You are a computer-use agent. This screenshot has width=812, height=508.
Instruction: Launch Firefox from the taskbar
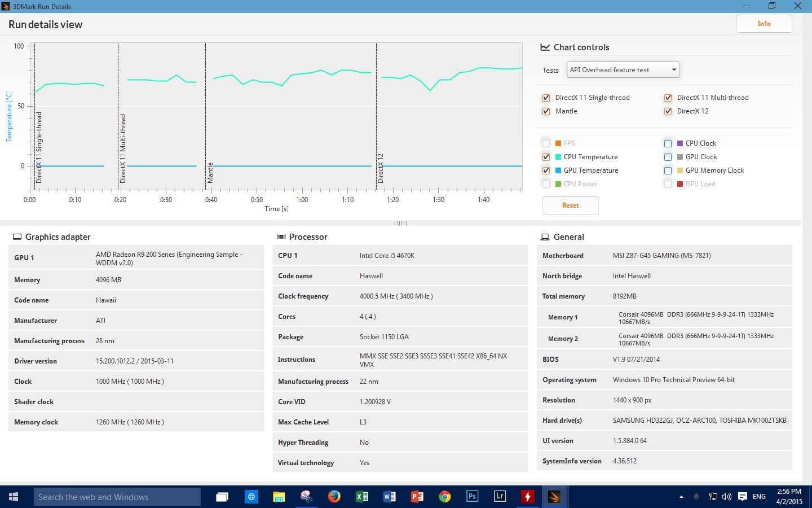click(x=334, y=497)
